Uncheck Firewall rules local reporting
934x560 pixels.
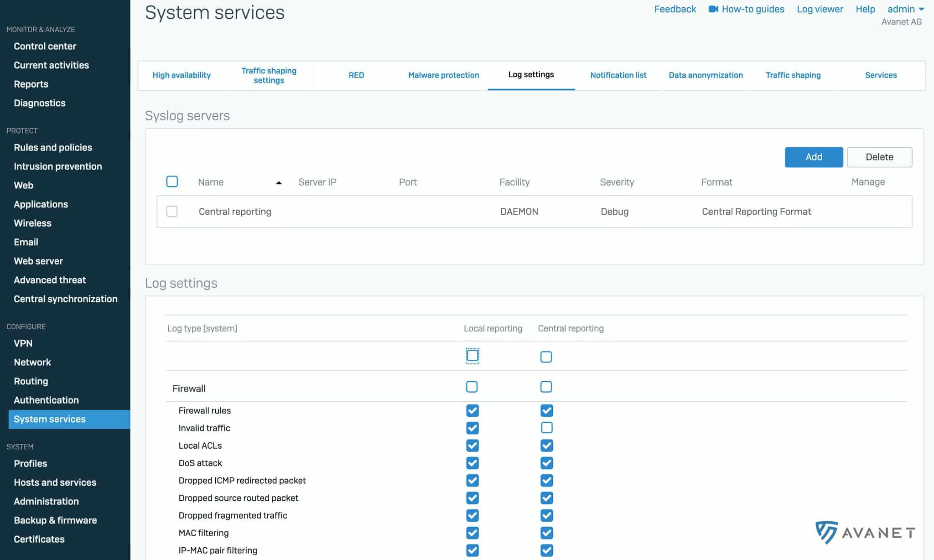point(472,410)
